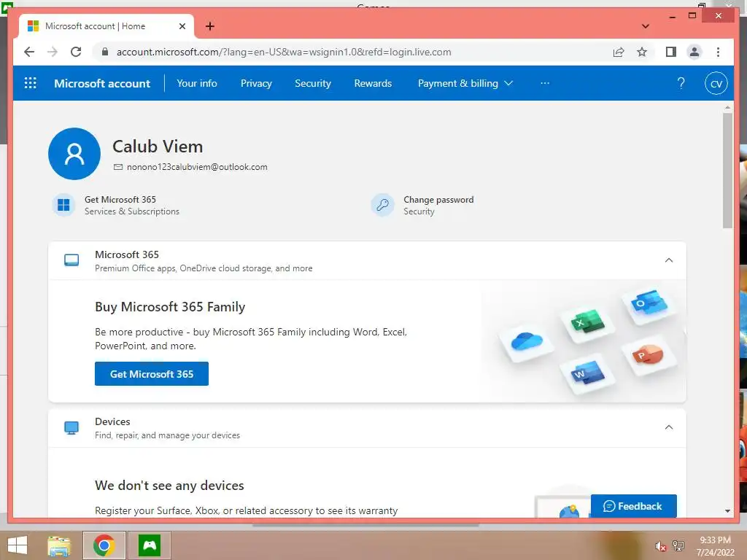The width and height of the screenshot is (747, 560).
Task: Click the key icon for Change password
Action: 382,205
